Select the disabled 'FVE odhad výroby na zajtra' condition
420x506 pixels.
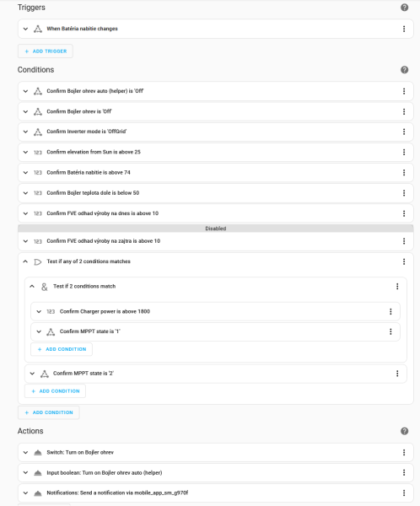pyautogui.click(x=216, y=241)
